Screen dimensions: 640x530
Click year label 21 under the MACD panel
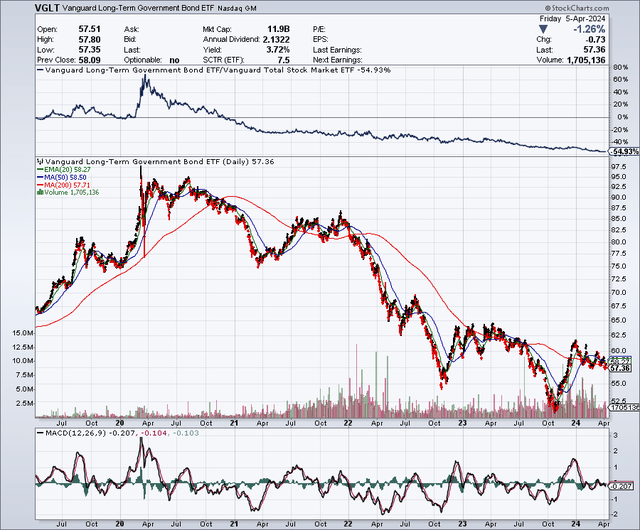click(233, 524)
